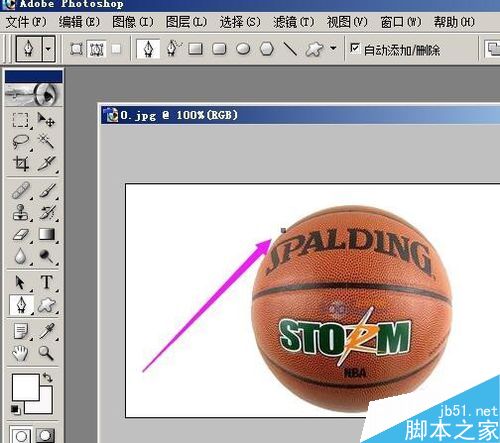The image size is (500, 443).
Task: Click the add to path area icon
Action: pos(493,49)
